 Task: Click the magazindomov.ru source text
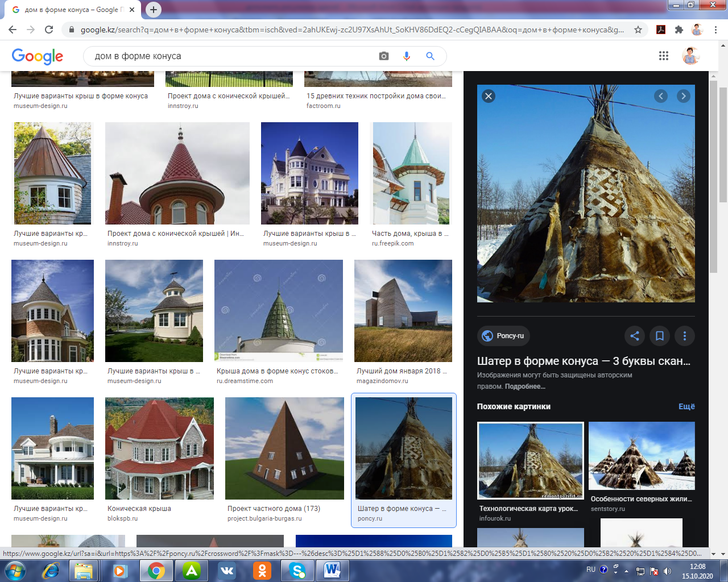pyautogui.click(x=382, y=381)
